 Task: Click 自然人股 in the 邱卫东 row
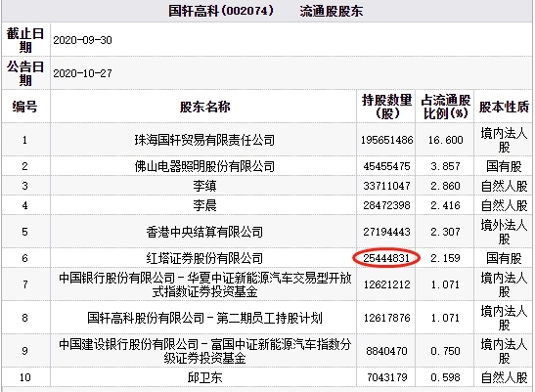(x=504, y=377)
